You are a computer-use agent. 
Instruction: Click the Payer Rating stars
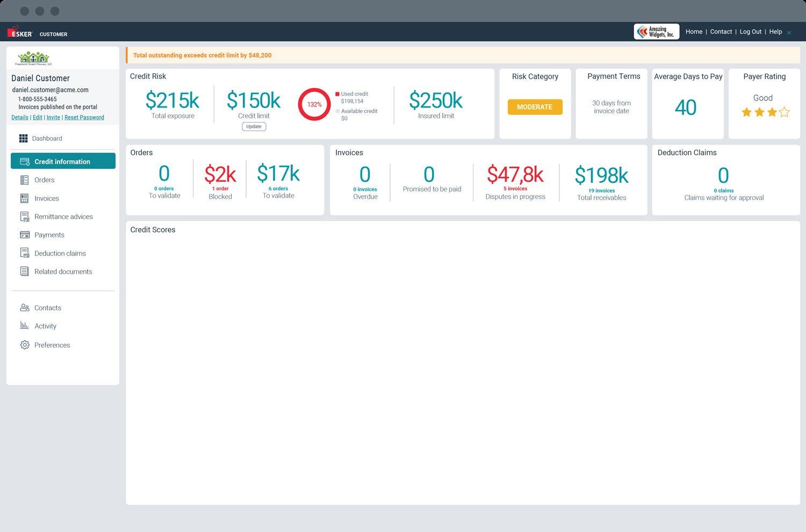click(x=765, y=112)
